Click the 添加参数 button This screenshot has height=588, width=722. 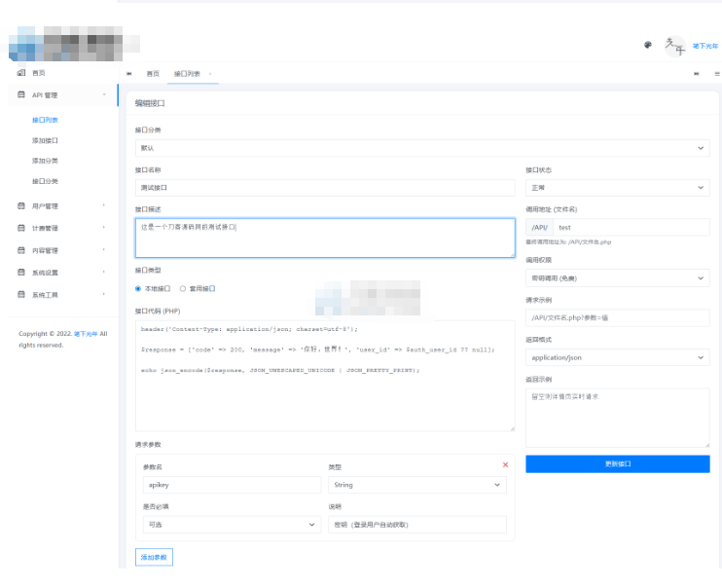pyautogui.click(x=154, y=558)
